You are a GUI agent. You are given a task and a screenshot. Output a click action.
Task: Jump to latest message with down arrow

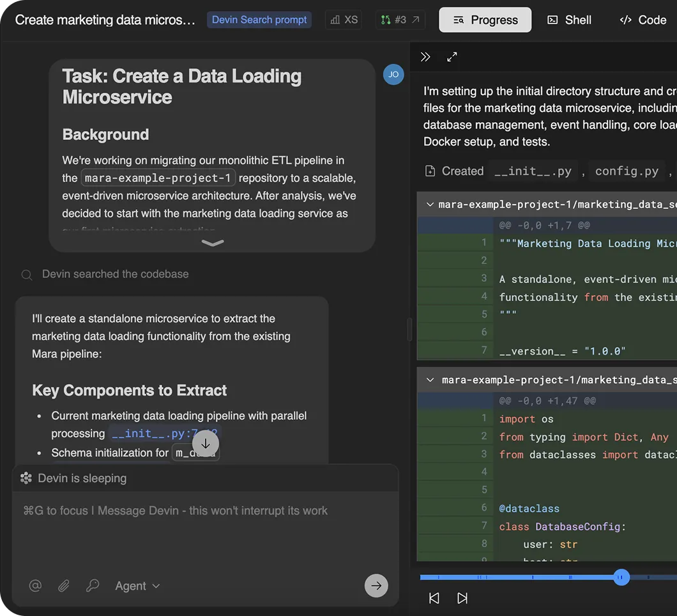coord(206,443)
